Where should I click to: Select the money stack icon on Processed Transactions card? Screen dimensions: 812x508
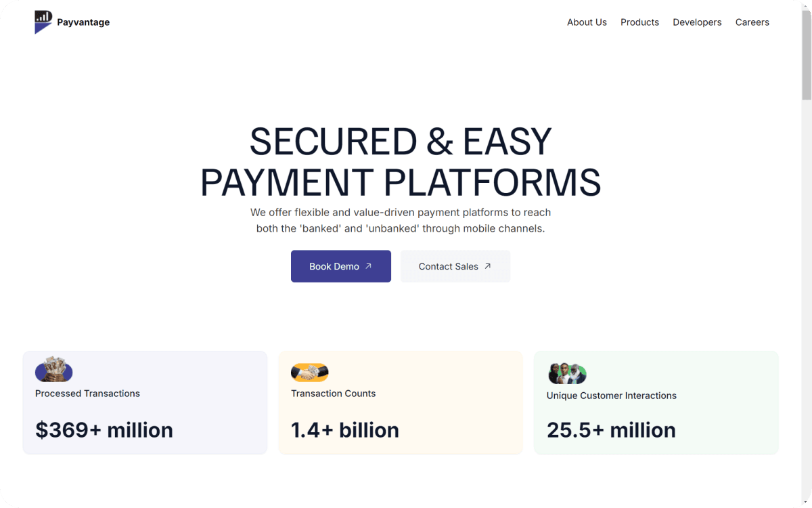point(53,371)
